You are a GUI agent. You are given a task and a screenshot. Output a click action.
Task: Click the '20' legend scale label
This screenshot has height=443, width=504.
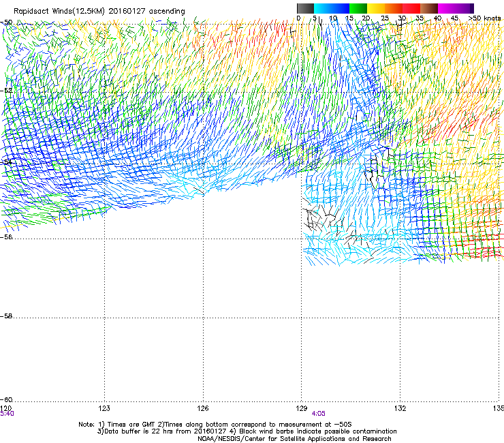click(366, 18)
